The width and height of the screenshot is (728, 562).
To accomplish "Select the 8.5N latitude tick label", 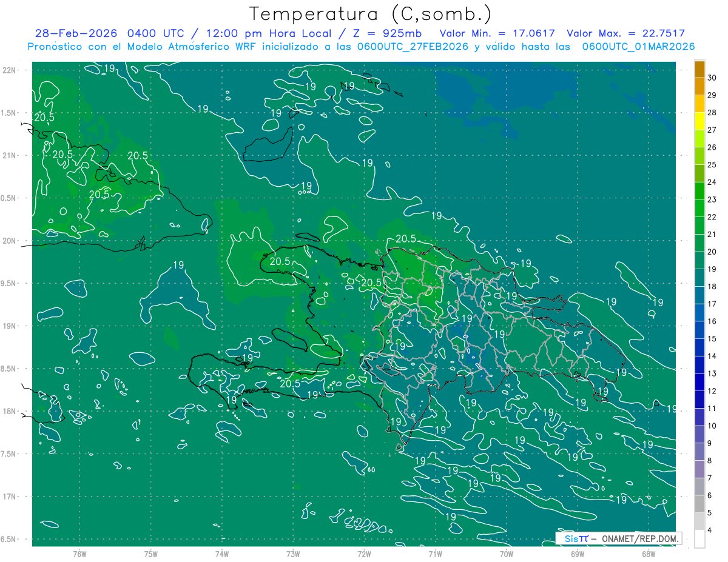I will click(9, 369).
